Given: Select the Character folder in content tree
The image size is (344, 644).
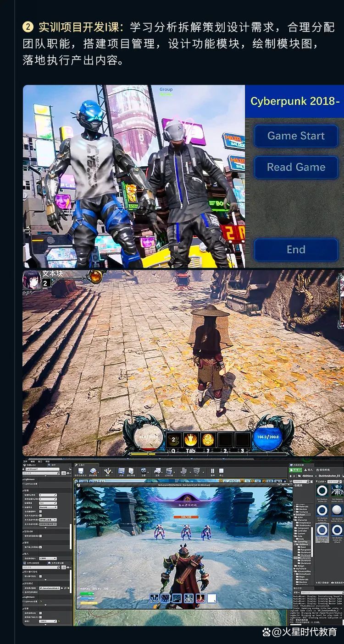Looking at the screenshot, I should [302, 520].
